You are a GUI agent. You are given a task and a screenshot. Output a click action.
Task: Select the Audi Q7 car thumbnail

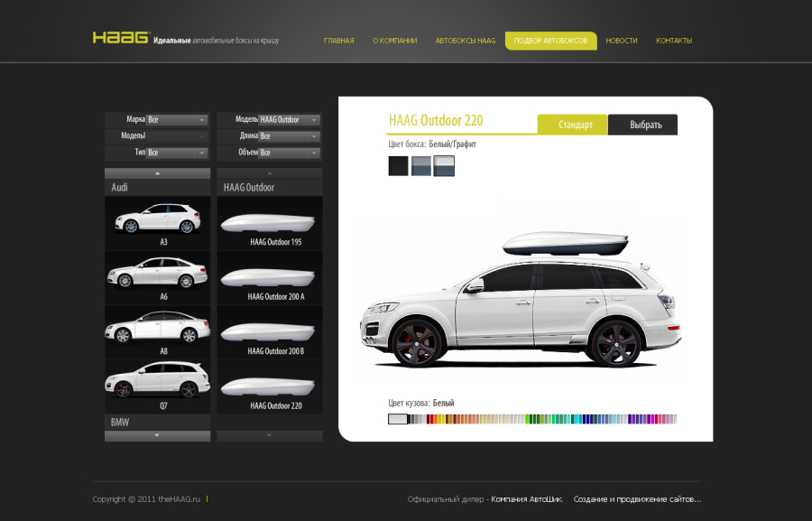[x=157, y=387]
